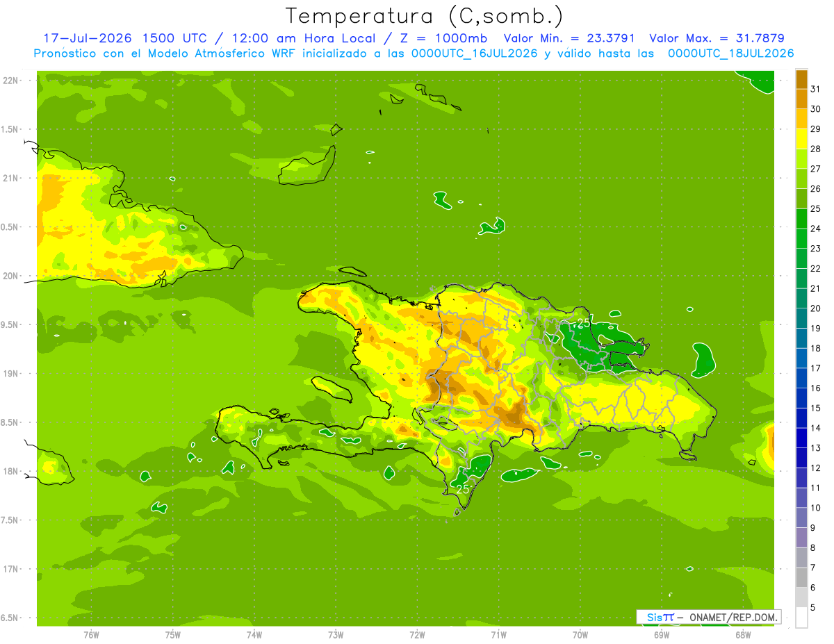Click the SisTT ONAMET/REP.DOM. logo
This screenshot has width=834, height=644.
(x=708, y=617)
